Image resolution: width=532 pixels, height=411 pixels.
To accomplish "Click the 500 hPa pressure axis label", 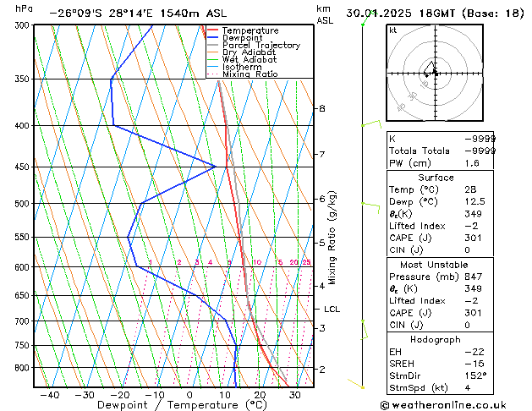I will click(x=24, y=204).
